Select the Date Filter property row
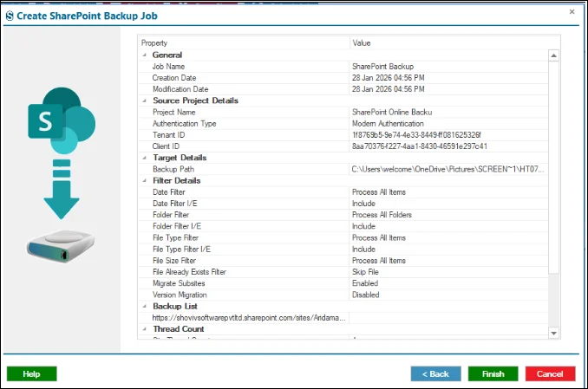588x389 pixels. [343, 192]
